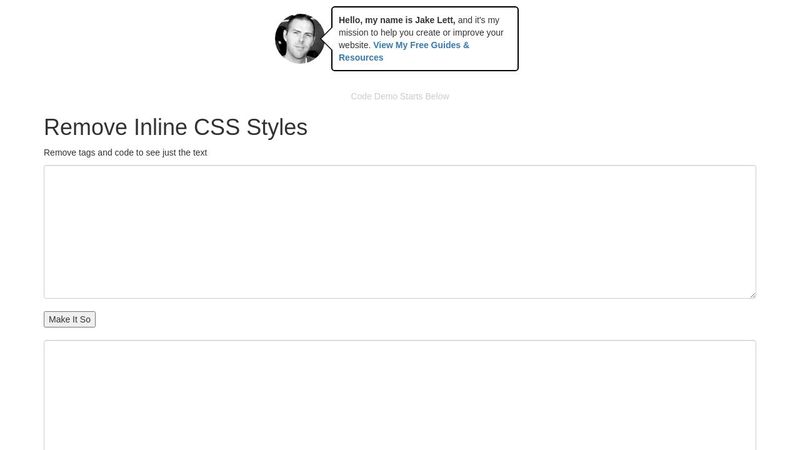Click the word Resources in the link
This screenshot has width=800, height=450.
(x=361, y=58)
